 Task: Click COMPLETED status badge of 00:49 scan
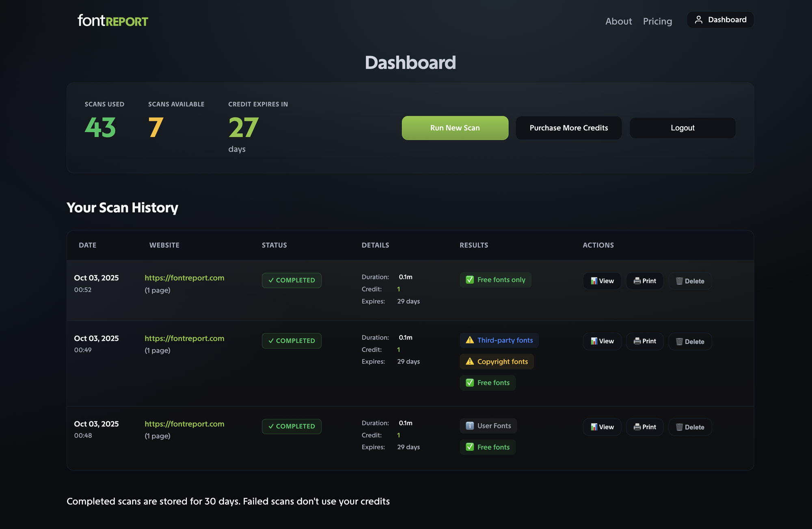pos(292,341)
